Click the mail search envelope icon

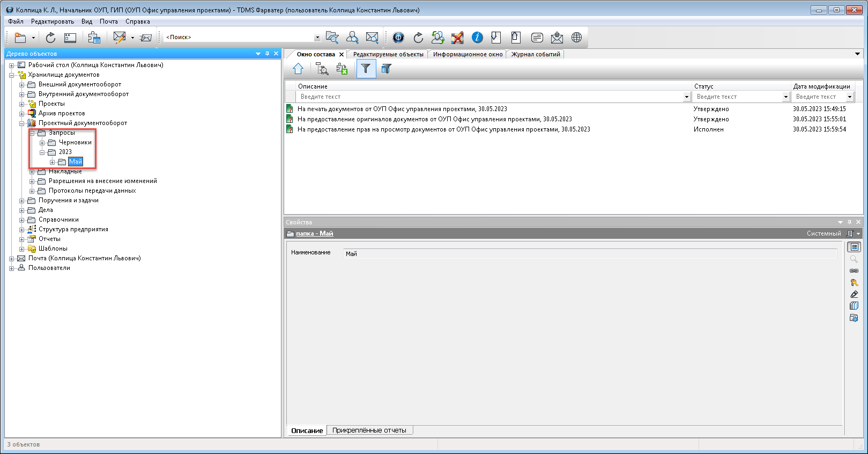click(x=372, y=38)
